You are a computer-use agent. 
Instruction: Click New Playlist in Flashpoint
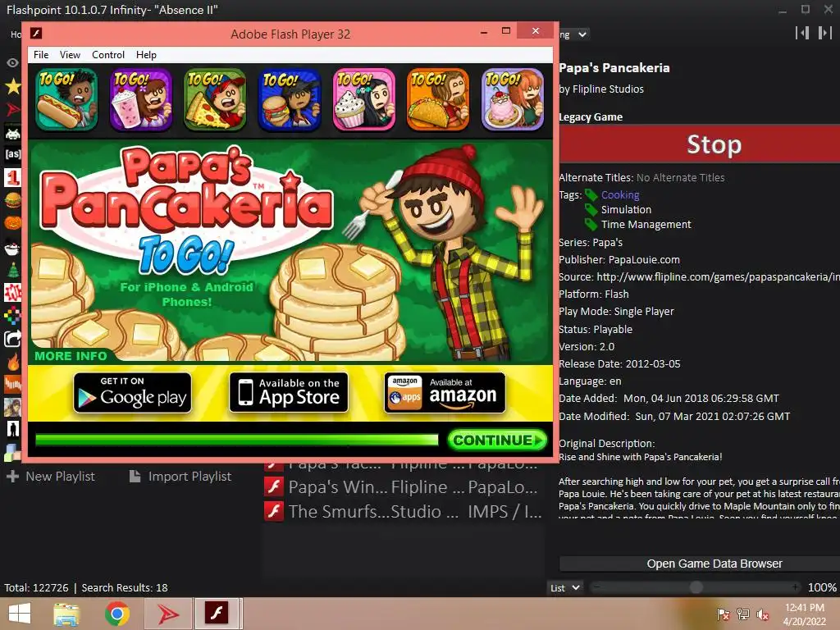[x=51, y=477]
